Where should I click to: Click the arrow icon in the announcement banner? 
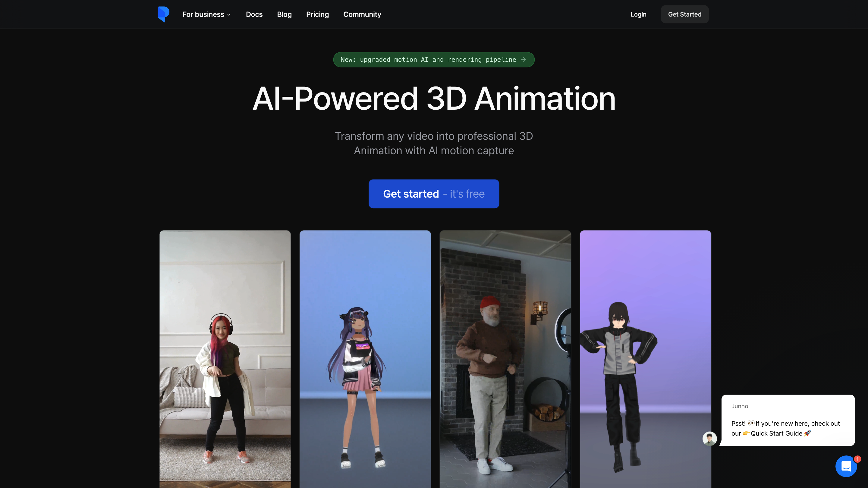click(523, 60)
